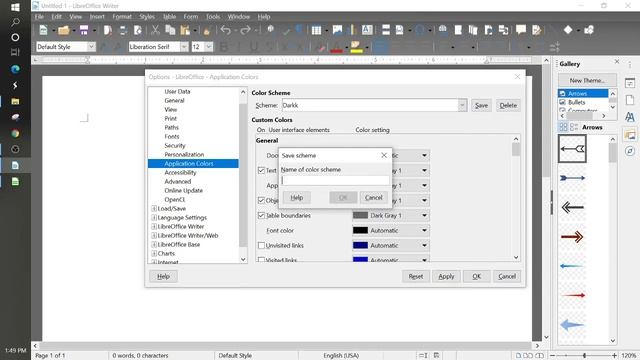The image size is (640, 360).
Task: Click New Theme button in Gallery
Action: tap(587, 80)
